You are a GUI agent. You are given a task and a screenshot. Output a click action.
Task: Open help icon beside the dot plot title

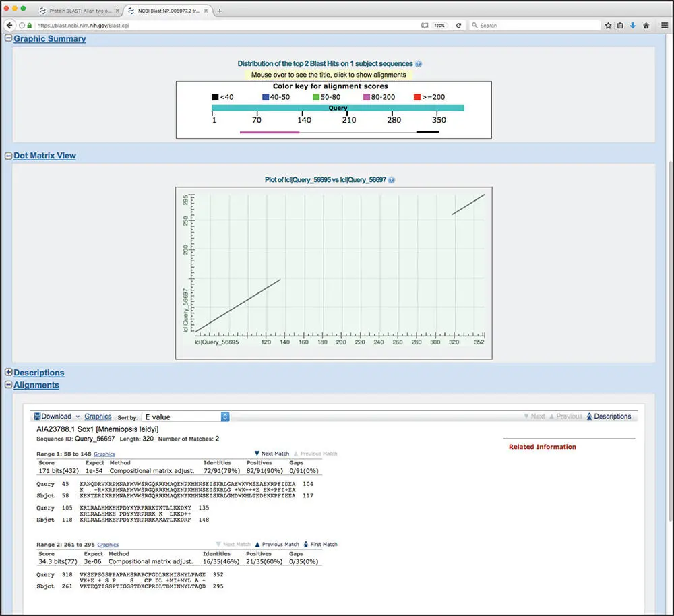[391, 180]
